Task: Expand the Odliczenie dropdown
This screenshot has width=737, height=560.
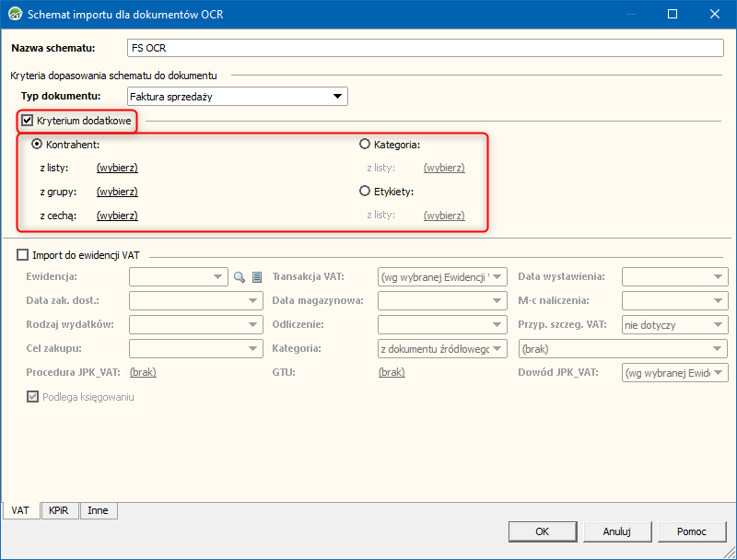Action: pyautogui.click(x=442, y=324)
